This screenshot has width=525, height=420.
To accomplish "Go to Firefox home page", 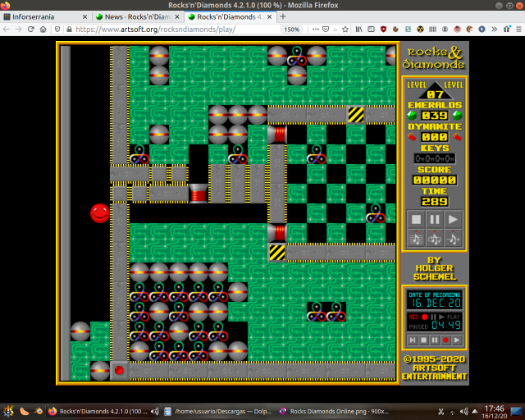I will point(43,30).
